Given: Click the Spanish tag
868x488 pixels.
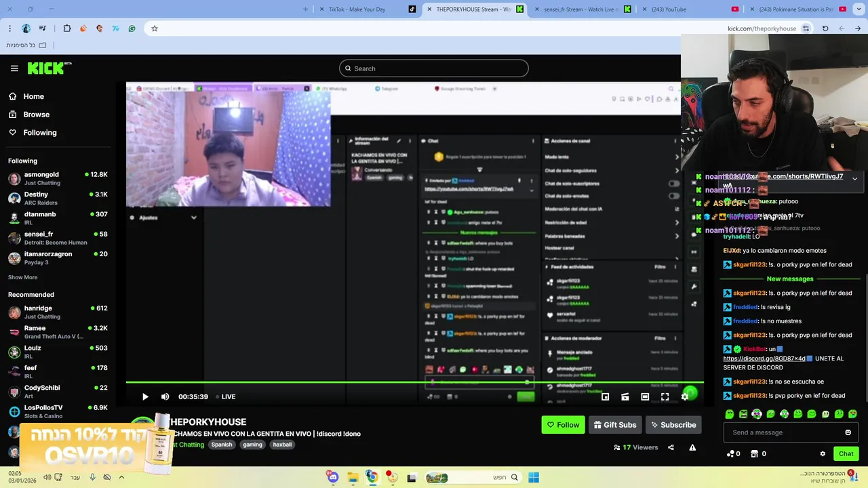Looking at the screenshot, I should point(222,445).
